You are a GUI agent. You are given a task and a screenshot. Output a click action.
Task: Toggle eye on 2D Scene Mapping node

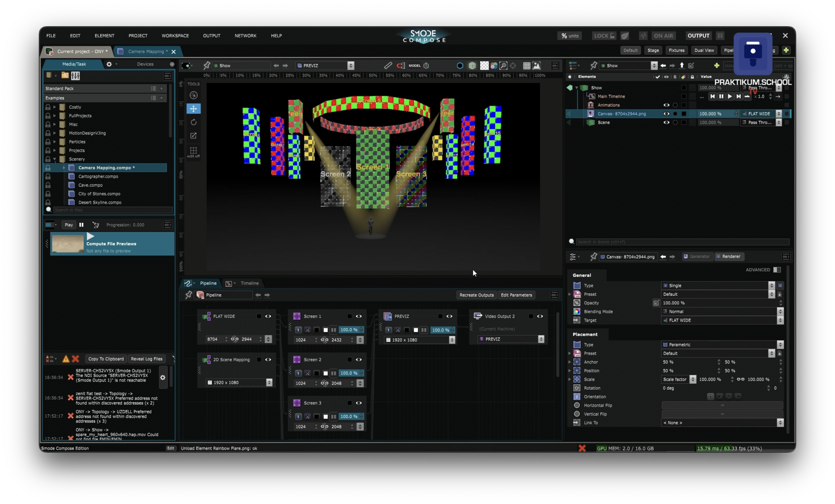pos(268,360)
